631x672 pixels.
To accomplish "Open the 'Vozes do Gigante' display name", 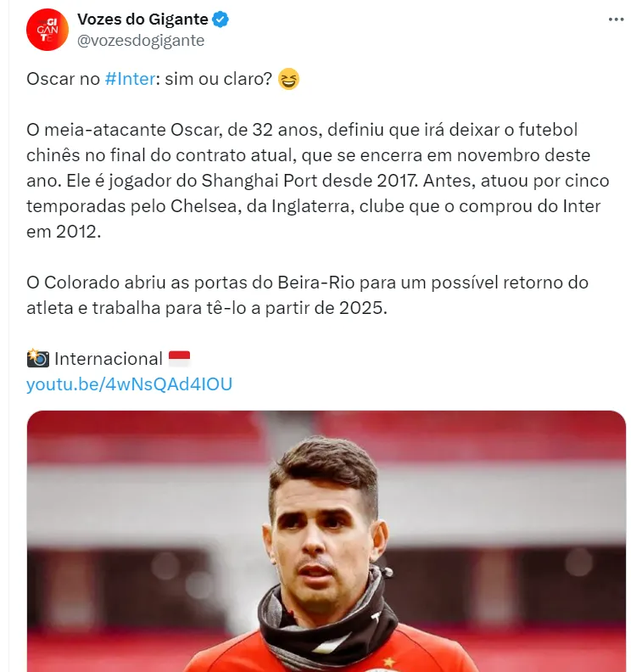I will coord(142,20).
